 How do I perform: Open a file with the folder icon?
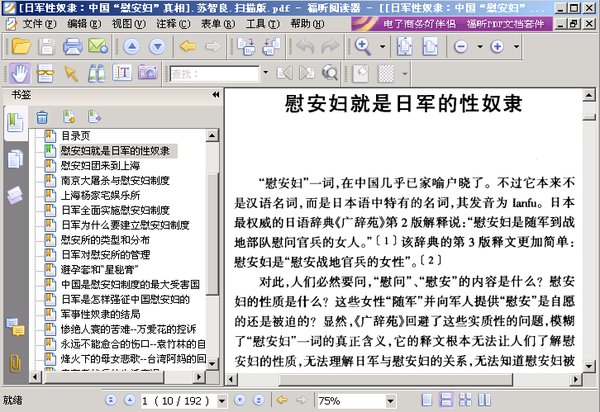pyautogui.click(x=21, y=46)
